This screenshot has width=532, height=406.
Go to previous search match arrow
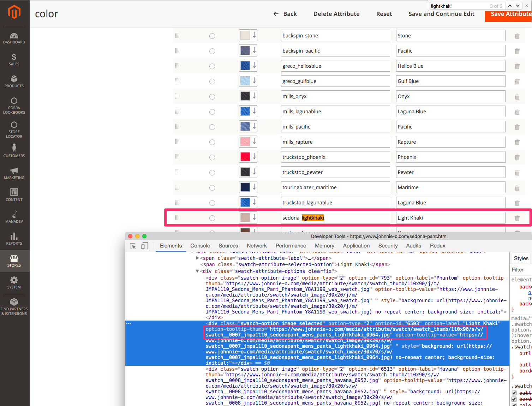click(510, 6)
